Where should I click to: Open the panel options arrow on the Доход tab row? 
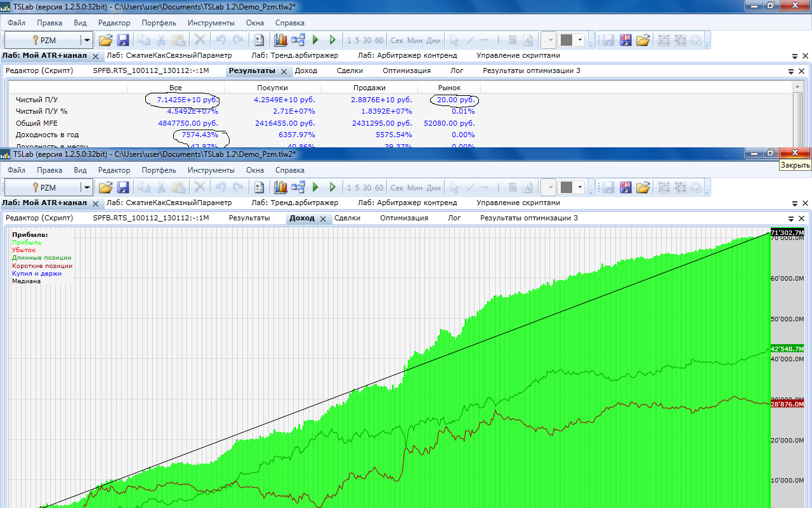[x=791, y=219]
